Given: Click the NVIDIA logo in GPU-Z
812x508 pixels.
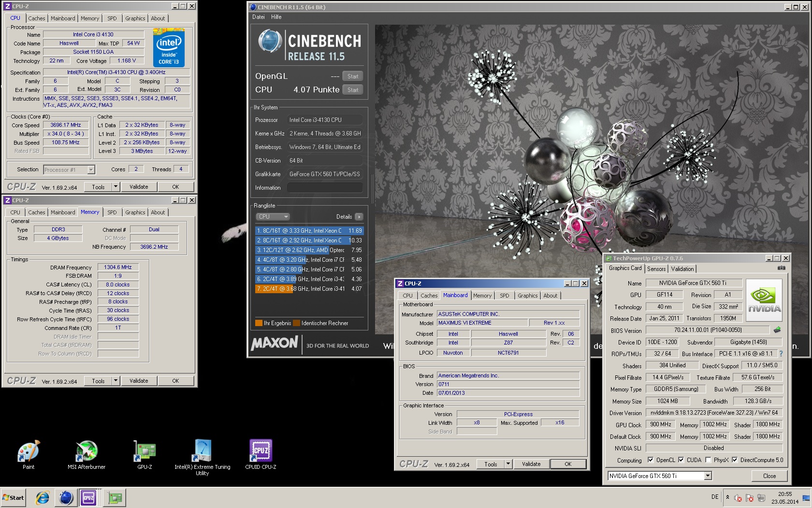Looking at the screenshot, I should [x=764, y=300].
